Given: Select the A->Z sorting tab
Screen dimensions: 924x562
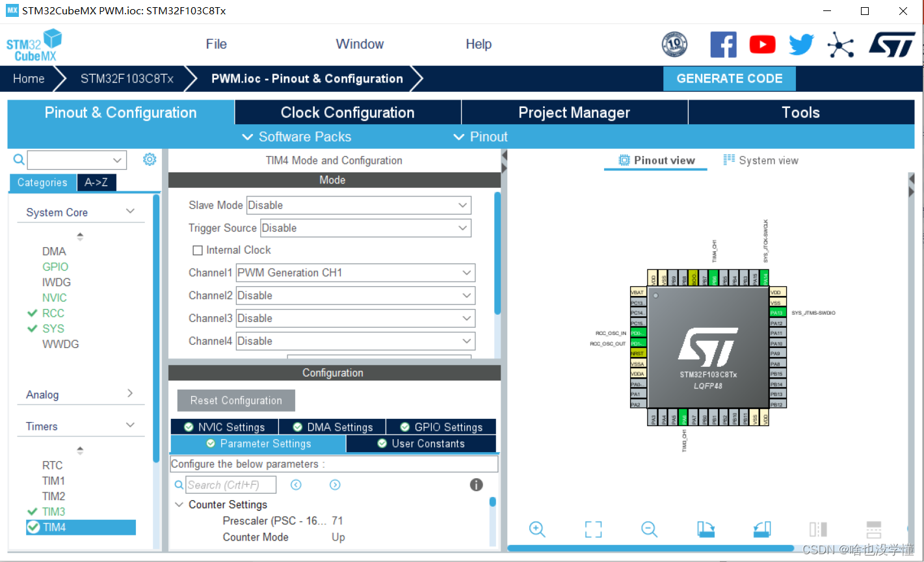Looking at the screenshot, I should (x=96, y=183).
